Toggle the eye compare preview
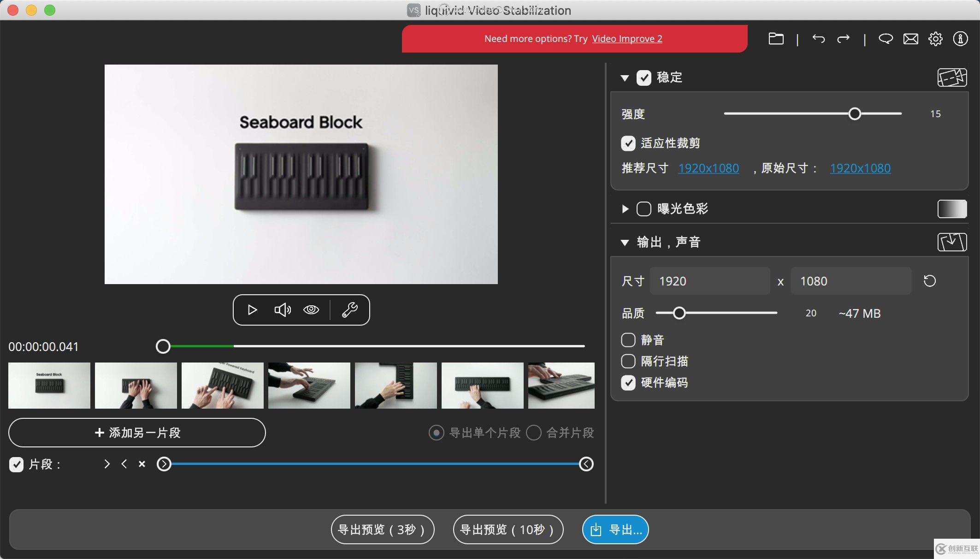The width and height of the screenshot is (980, 559). [x=311, y=310]
